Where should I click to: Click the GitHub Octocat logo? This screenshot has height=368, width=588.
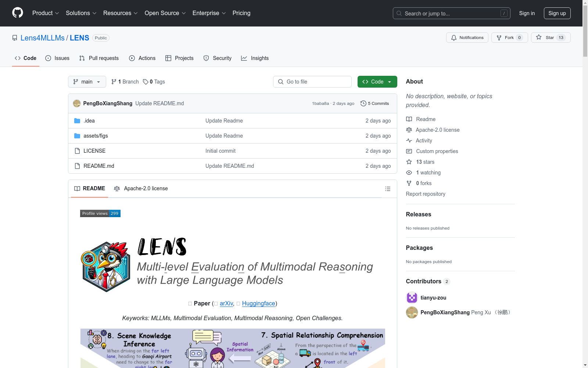[18, 13]
